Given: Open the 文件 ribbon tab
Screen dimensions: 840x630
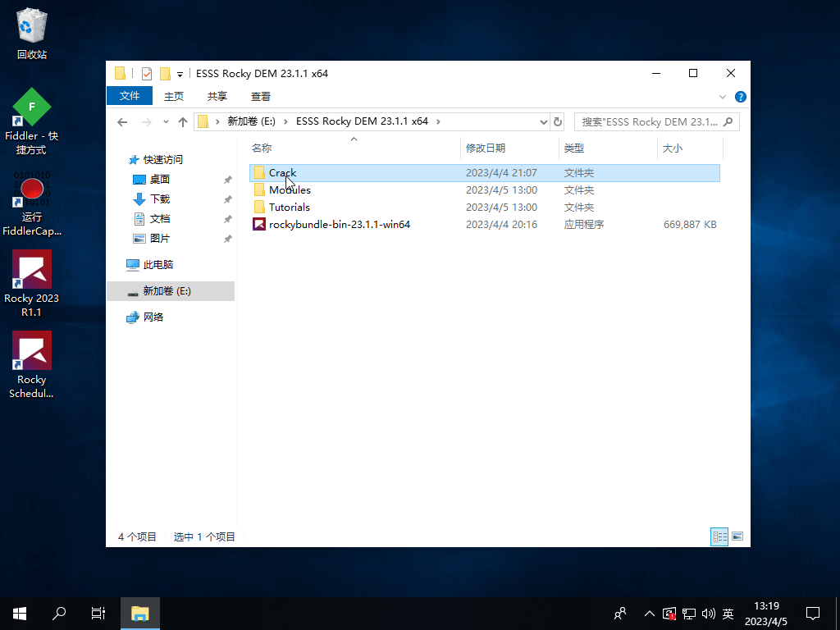Looking at the screenshot, I should (x=130, y=96).
